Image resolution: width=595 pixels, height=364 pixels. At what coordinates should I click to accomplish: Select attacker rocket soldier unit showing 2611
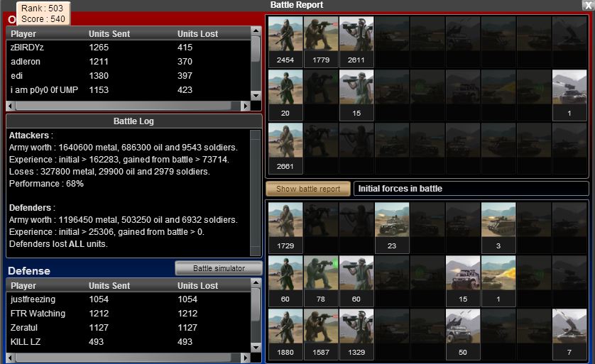tap(356, 42)
